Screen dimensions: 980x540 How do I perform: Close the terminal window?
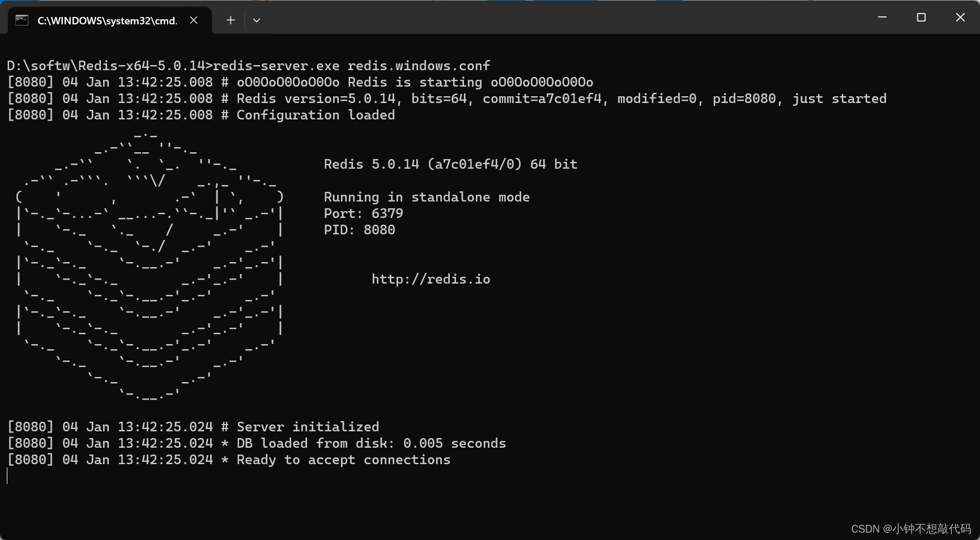(x=960, y=17)
